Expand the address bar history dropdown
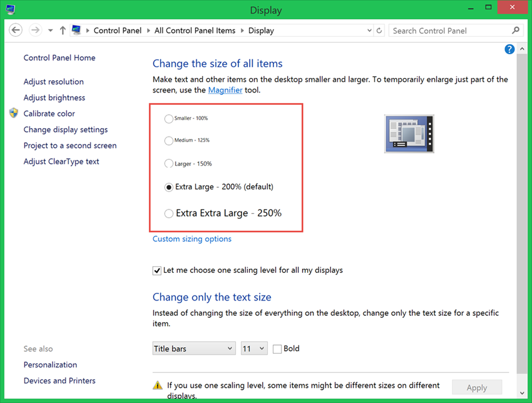This screenshot has height=403, width=532. tap(370, 30)
